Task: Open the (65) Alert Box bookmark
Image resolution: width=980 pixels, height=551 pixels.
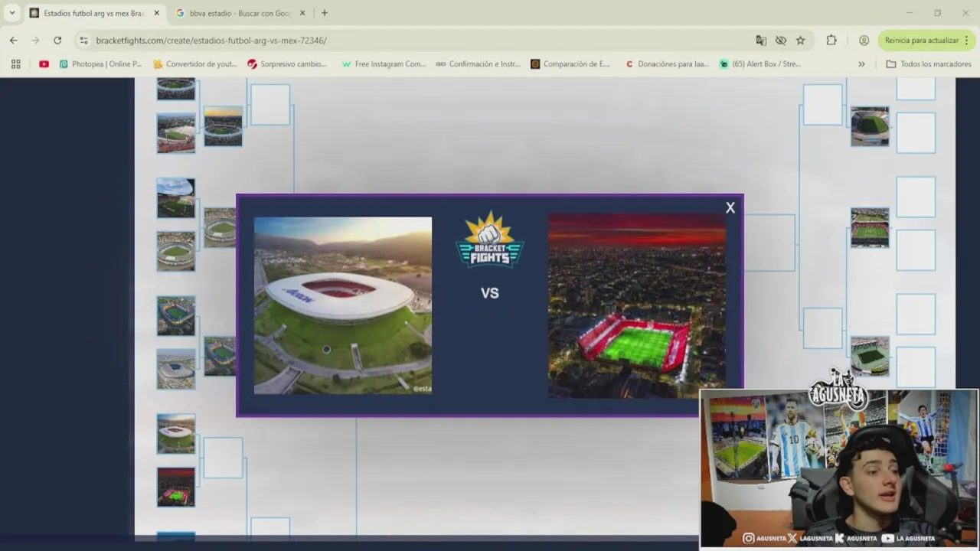Action: point(760,64)
